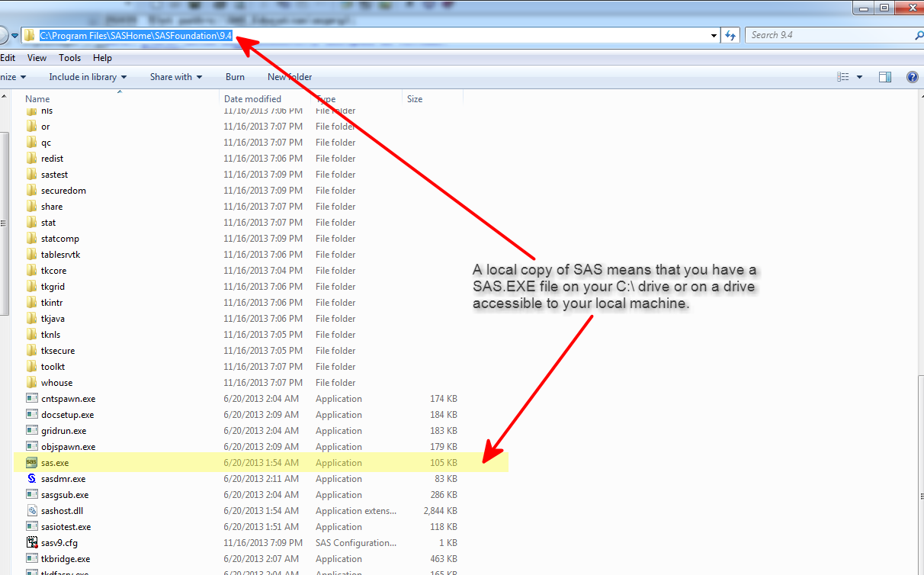
Task: Click the Help question mark icon
Action: point(912,76)
